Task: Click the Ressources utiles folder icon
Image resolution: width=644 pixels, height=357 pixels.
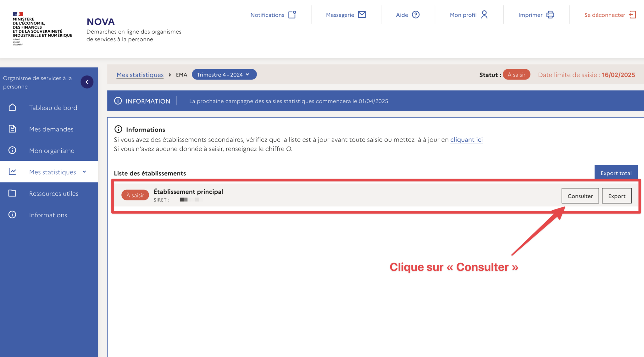Action: (12, 193)
